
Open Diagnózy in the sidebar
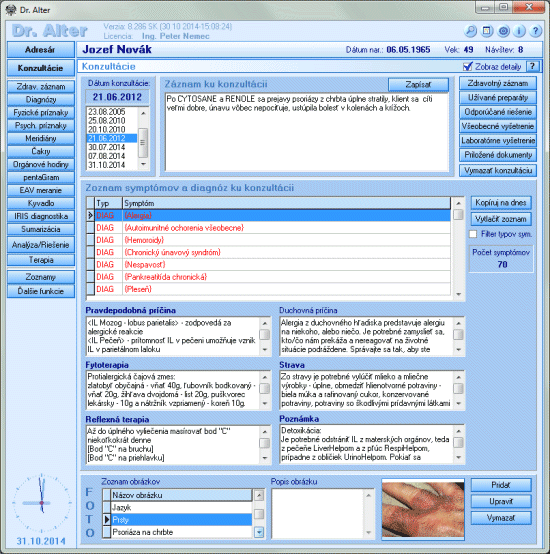[41, 100]
